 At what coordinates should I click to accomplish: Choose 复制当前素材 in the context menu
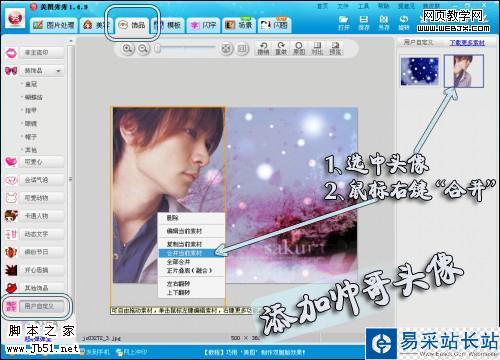(191, 244)
